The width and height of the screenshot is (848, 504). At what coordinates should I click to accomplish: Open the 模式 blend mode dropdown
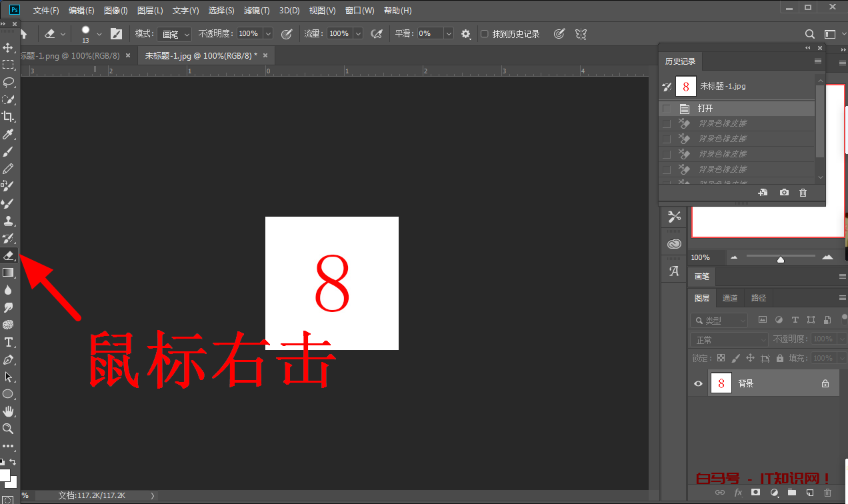coord(174,33)
